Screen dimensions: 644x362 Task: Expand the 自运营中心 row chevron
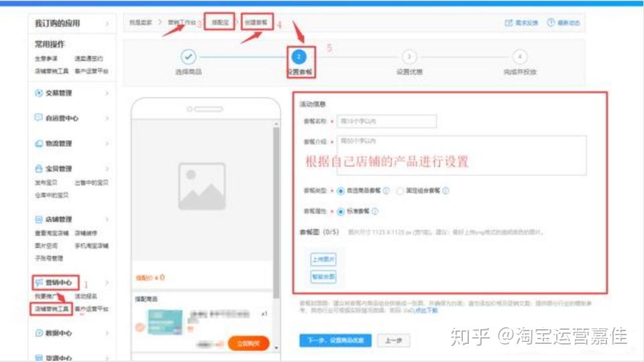tap(107, 118)
